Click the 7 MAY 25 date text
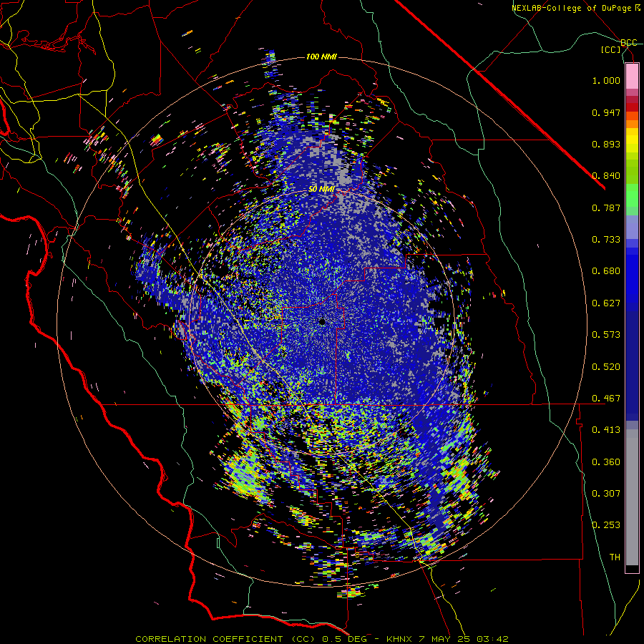Screen dimensions: 644x644 (445, 639)
